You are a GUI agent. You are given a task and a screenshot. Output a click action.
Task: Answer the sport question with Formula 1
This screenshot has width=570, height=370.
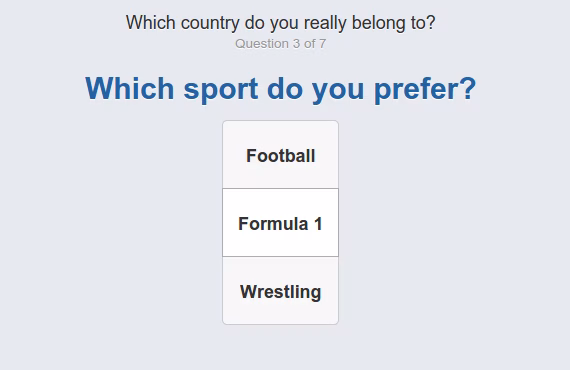[x=280, y=222]
